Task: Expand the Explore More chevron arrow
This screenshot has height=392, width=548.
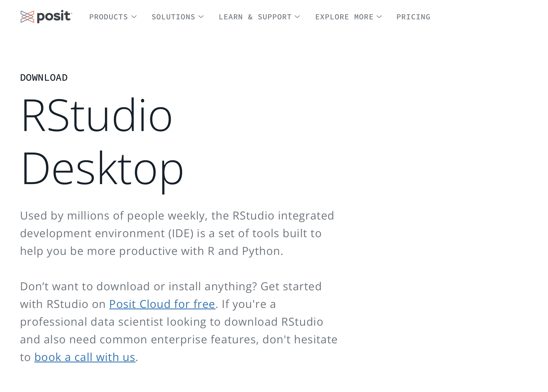Action: click(379, 17)
